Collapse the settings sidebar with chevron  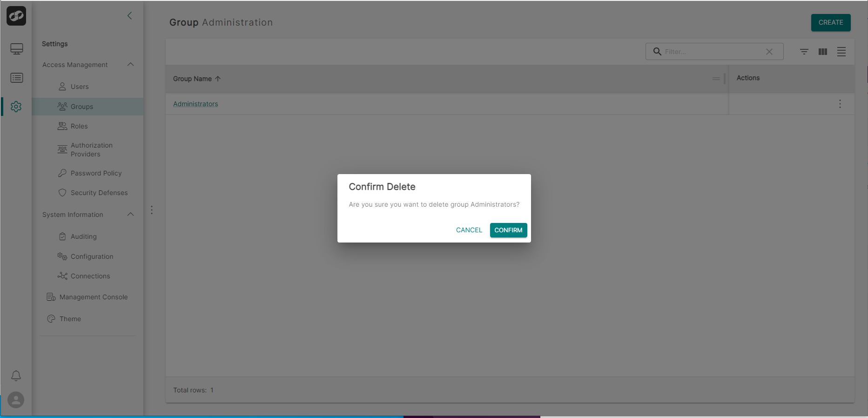pos(130,16)
